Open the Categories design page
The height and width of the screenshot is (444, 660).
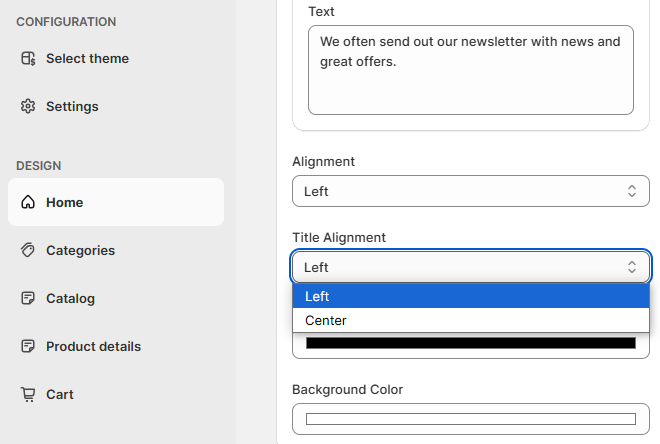click(x=116, y=250)
